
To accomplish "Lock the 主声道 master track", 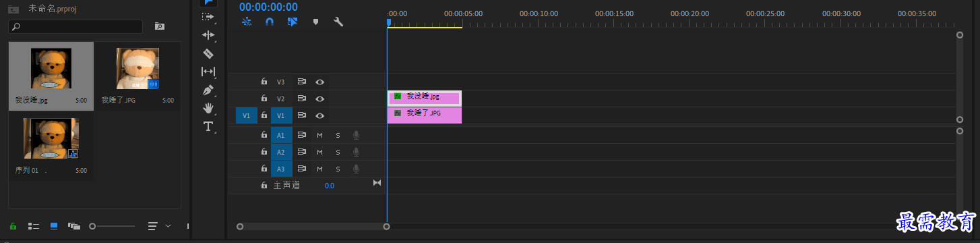I will (x=264, y=185).
